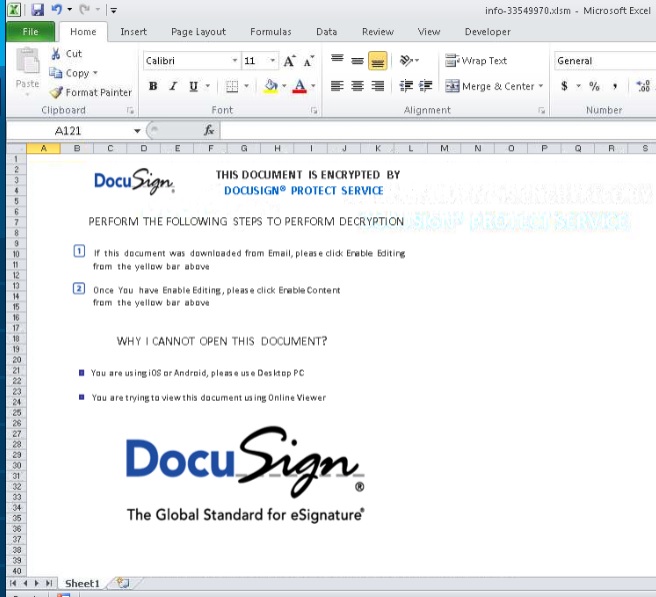Click Decrease Indent icon
The image size is (656, 597).
click(406, 86)
